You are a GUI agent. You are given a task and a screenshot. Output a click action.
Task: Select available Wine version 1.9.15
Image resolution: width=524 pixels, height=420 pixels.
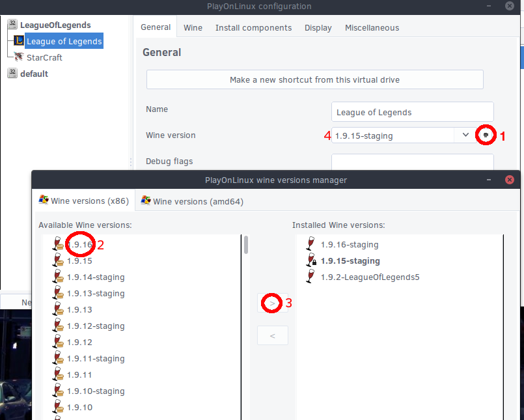pyautogui.click(x=79, y=261)
